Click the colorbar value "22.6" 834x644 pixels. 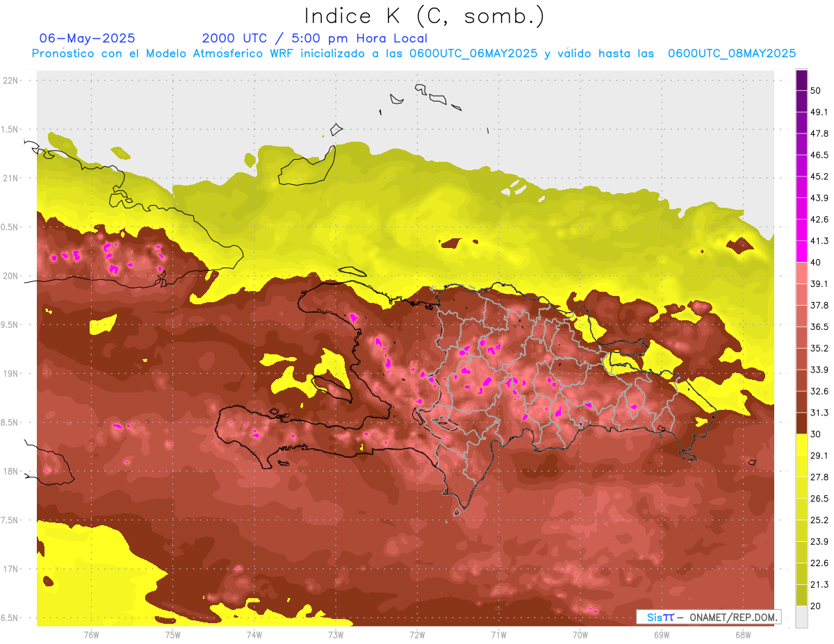(819, 563)
